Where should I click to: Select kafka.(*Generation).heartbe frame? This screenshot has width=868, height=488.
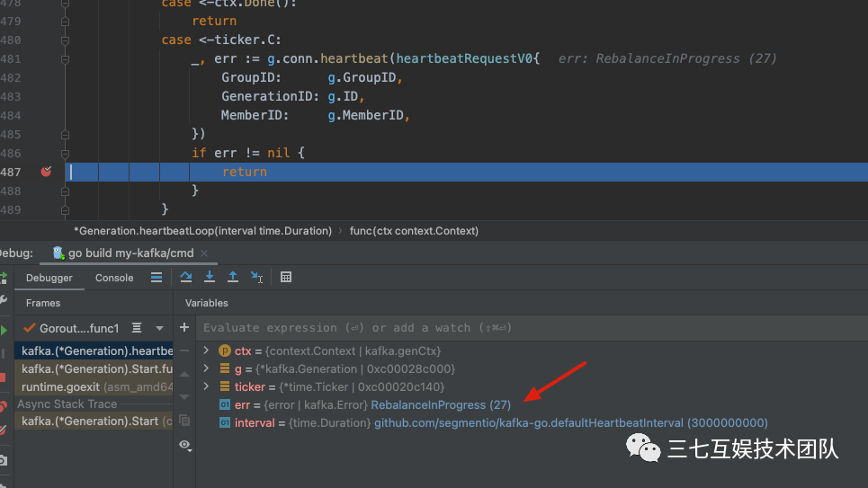point(94,350)
